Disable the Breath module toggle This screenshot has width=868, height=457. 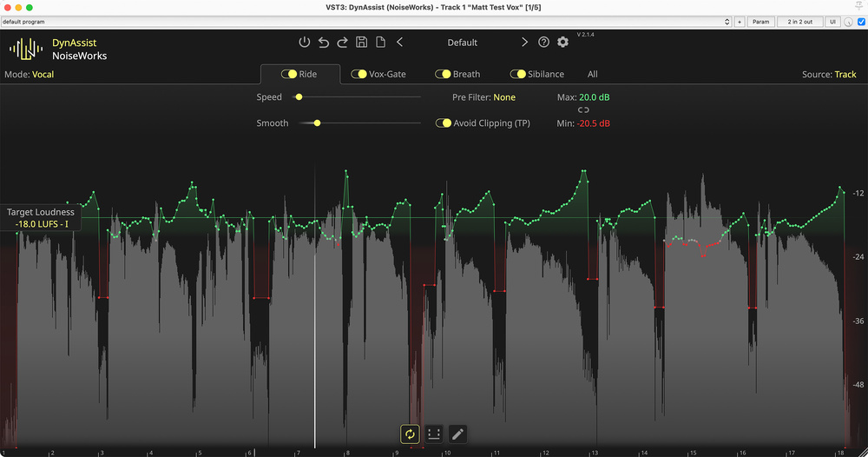443,75
